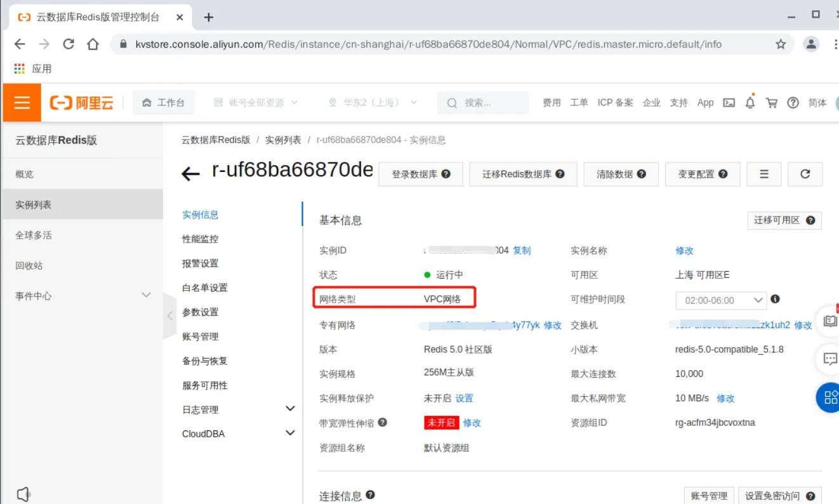839x504 pixels.
Task: Open the 应用 apps shortcut
Action: pos(33,69)
